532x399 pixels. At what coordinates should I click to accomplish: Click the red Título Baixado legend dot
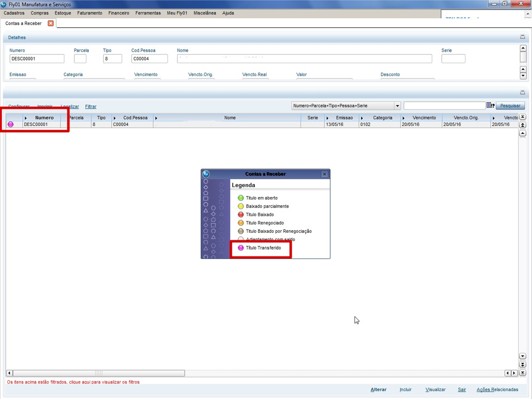click(x=241, y=215)
